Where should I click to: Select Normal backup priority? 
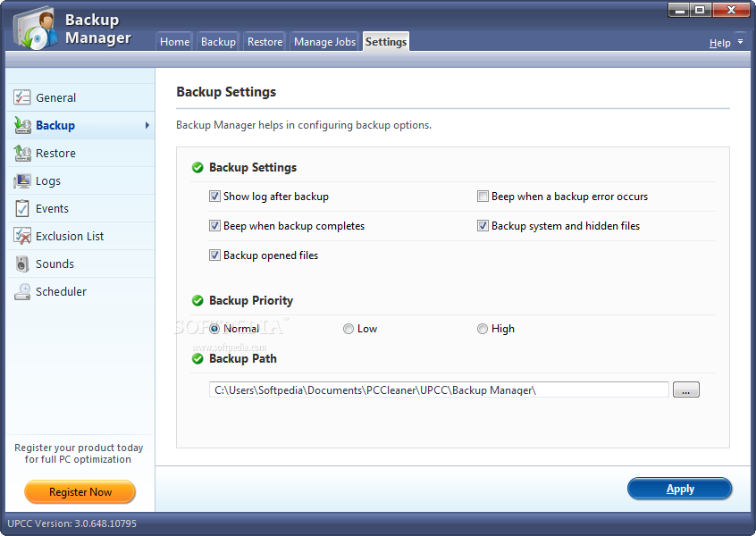(x=214, y=329)
